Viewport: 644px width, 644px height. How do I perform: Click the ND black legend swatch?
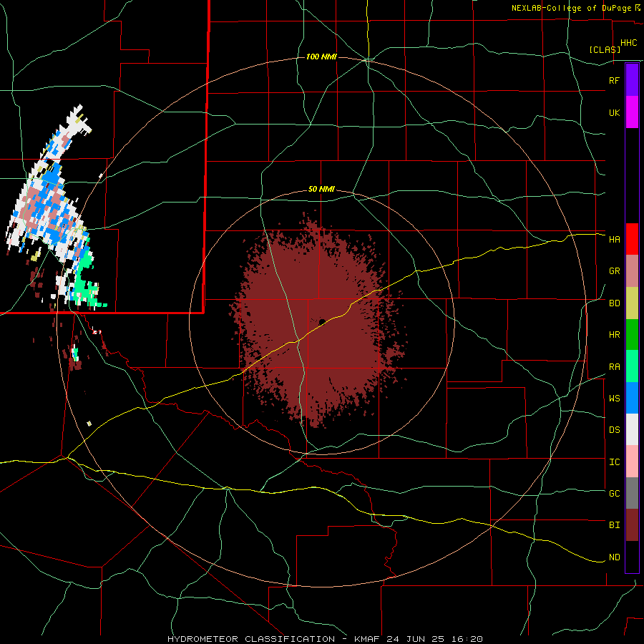(x=632, y=557)
